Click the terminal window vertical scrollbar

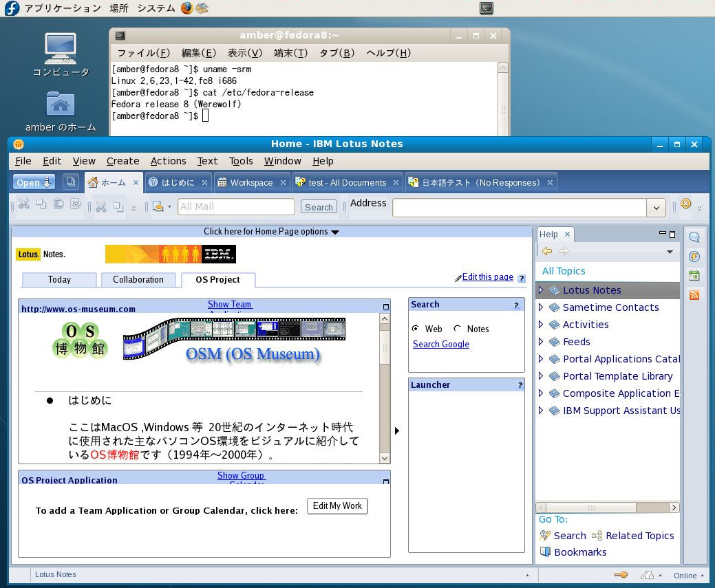[503, 99]
